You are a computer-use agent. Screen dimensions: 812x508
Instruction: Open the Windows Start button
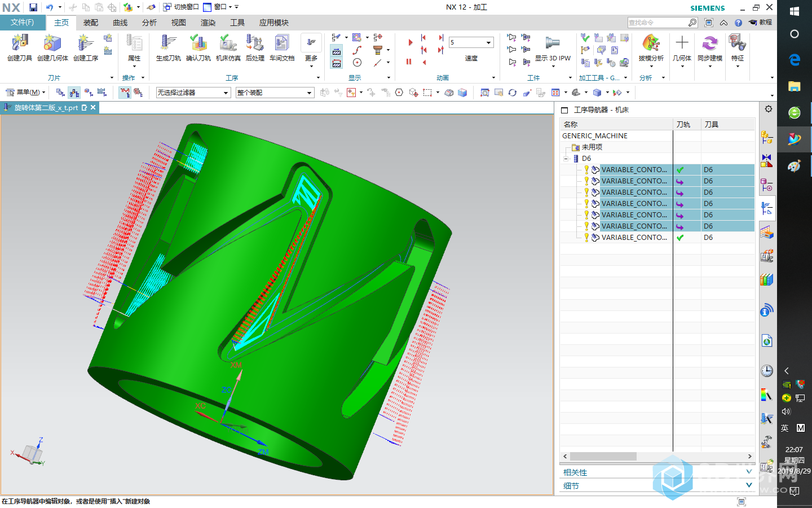pyautogui.click(x=795, y=11)
